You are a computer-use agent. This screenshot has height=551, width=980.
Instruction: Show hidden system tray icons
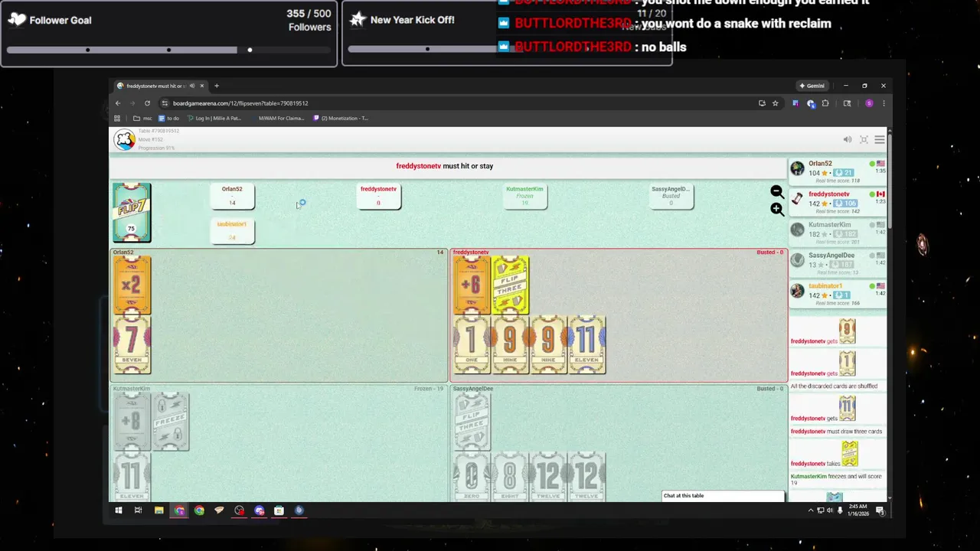point(811,510)
